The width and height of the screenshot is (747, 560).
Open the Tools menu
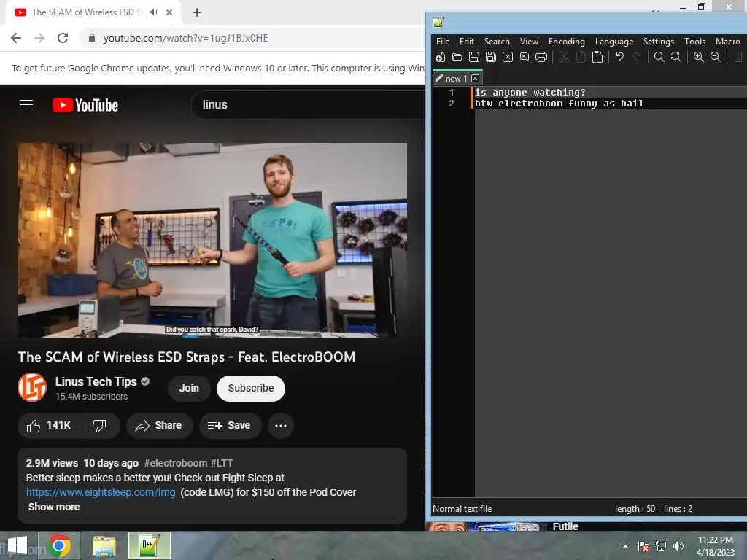pyautogui.click(x=694, y=42)
